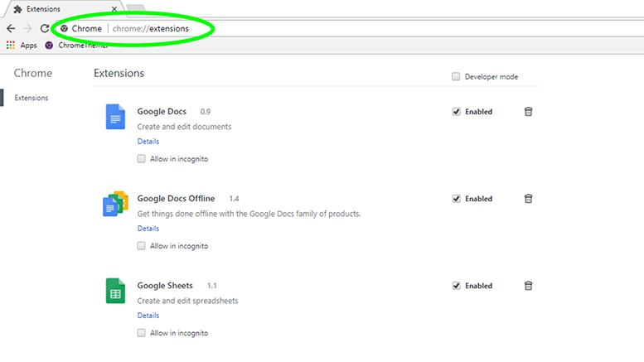This screenshot has width=644, height=362.
Task: Click the Google Docs extension icon
Action: [115, 117]
